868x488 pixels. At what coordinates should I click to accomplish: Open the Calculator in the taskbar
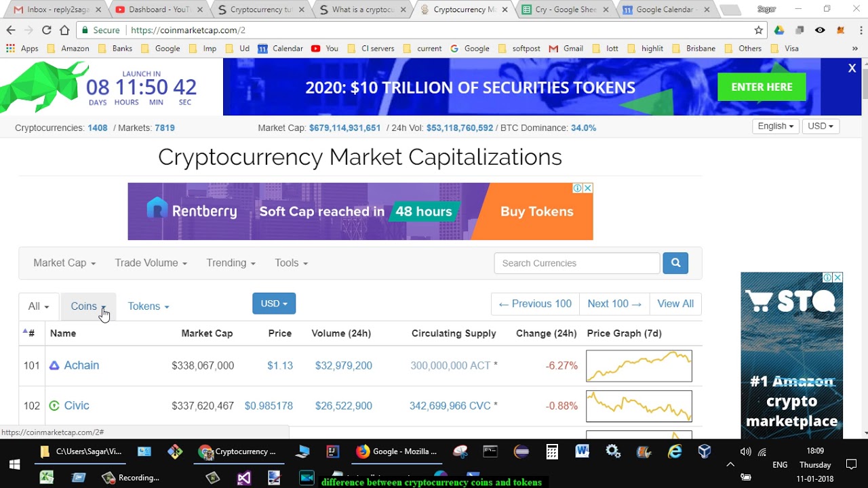(552, 451)
